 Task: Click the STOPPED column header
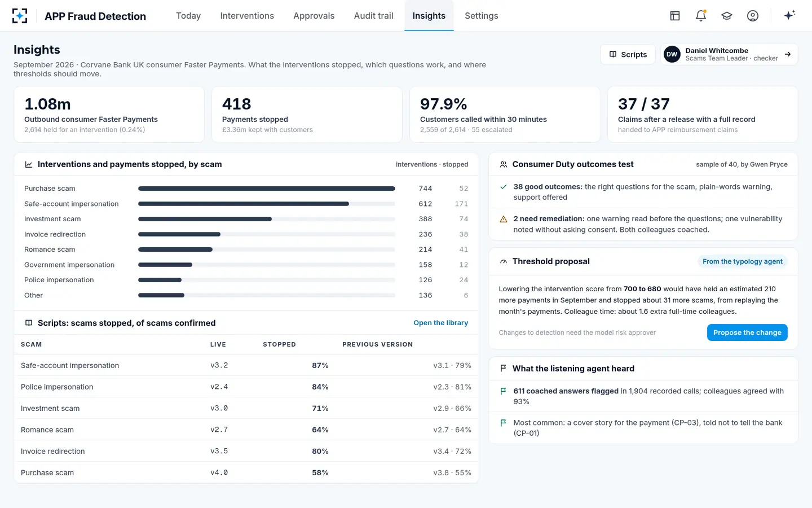pos(279,344)
